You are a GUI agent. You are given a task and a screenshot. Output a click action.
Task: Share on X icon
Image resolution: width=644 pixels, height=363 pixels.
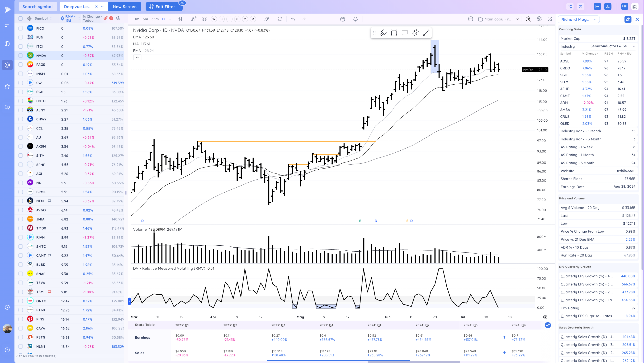(x=581, y=6)
